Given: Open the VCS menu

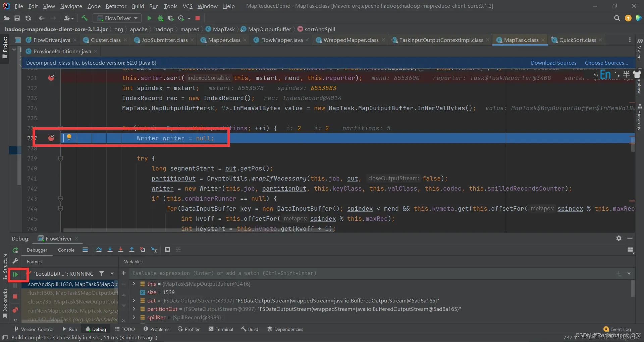Looking at the screenshot, I should coord(187,6).
